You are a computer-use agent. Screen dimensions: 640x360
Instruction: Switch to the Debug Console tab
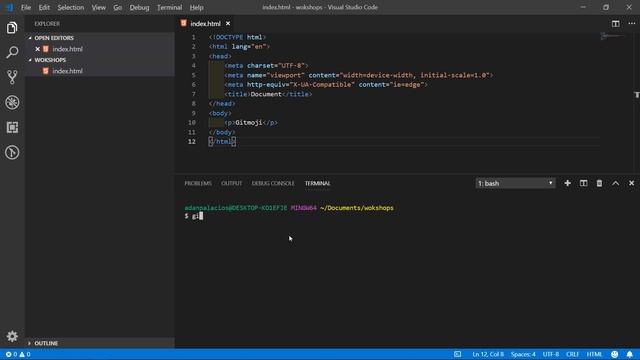(x=273, y=184)
